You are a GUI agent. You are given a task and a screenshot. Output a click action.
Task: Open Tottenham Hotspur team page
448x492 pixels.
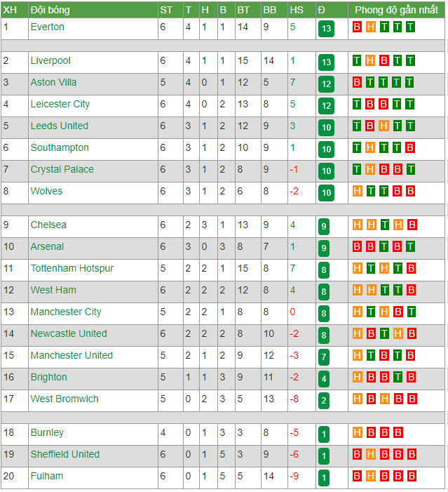click(72, 268)
